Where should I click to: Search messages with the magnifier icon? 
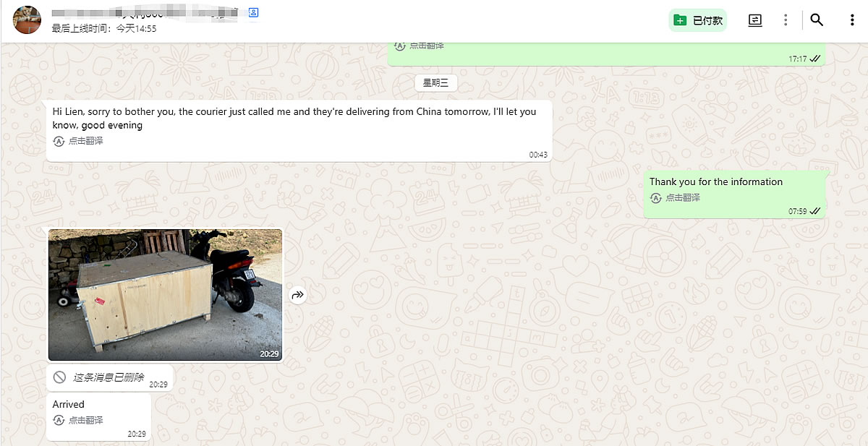click(x=817, y=20)
